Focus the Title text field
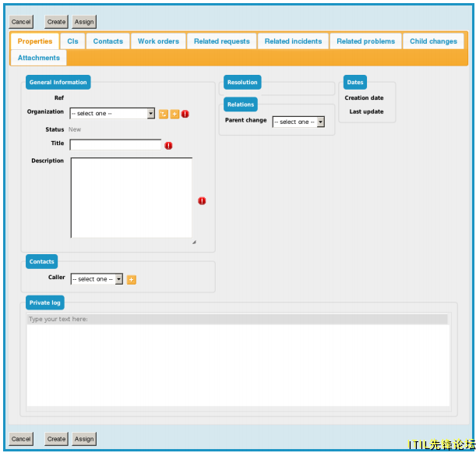The height and width of the screenshot is (453, 476). point(115,145)
